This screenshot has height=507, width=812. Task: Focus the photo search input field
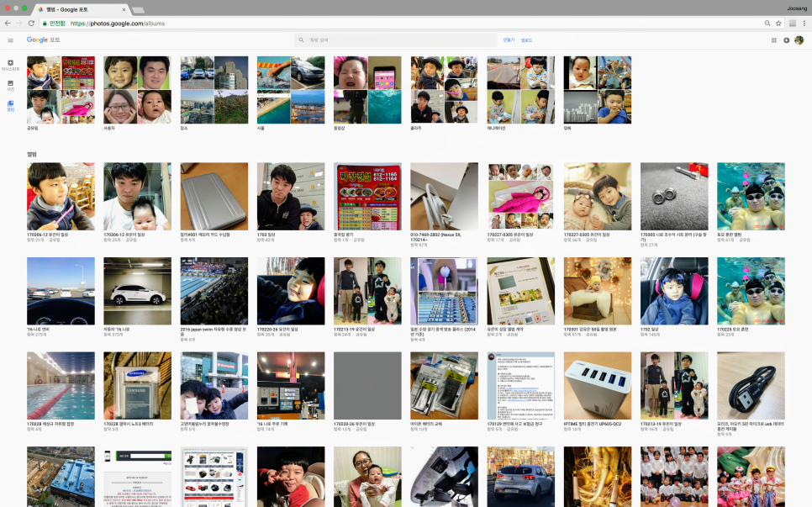(395, 40)
